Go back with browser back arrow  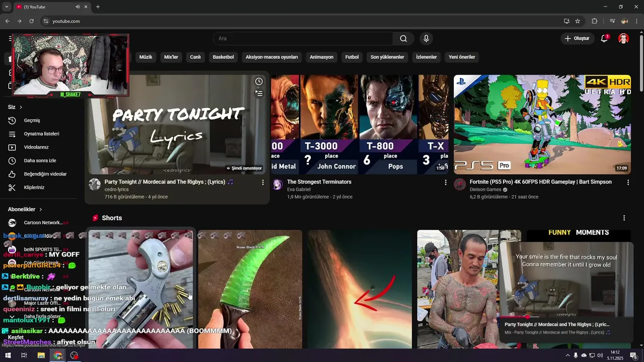(x=7, y=21)
